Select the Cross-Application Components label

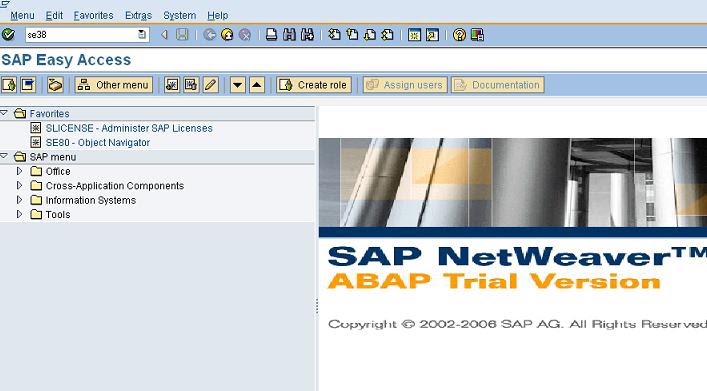115,186
